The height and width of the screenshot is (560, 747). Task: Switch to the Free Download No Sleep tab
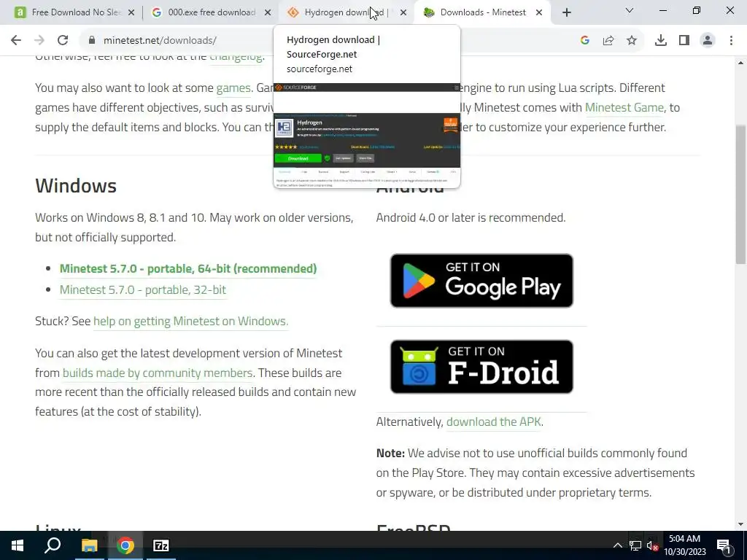point(69,12)
